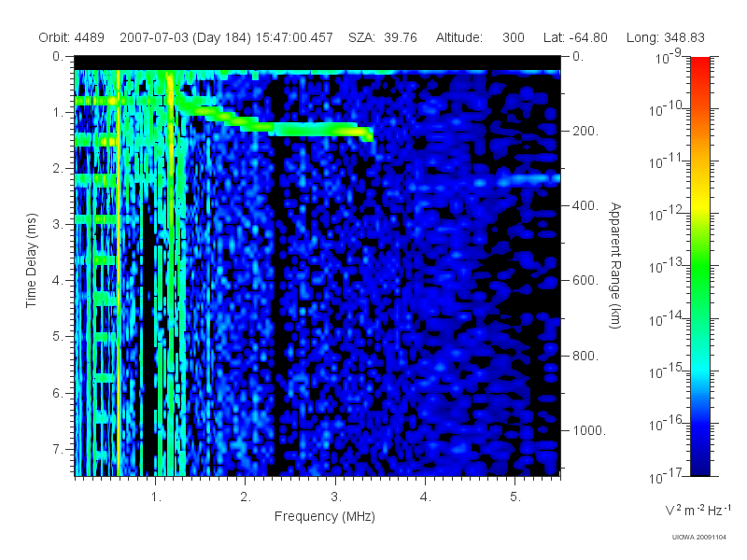The image size is (747, 560).
Task: Click the '0.' apparent range tick label
Action: pyautogui.click(x=578, y=56)
